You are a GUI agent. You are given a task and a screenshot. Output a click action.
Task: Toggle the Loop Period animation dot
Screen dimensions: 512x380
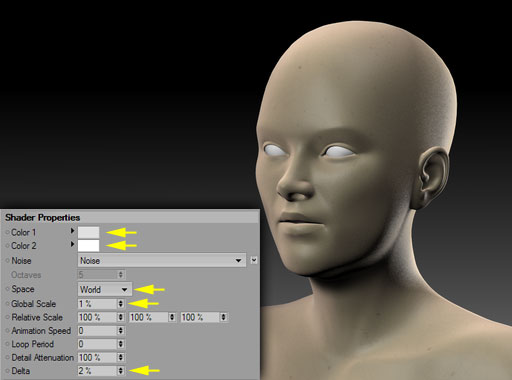coord(7,344)
